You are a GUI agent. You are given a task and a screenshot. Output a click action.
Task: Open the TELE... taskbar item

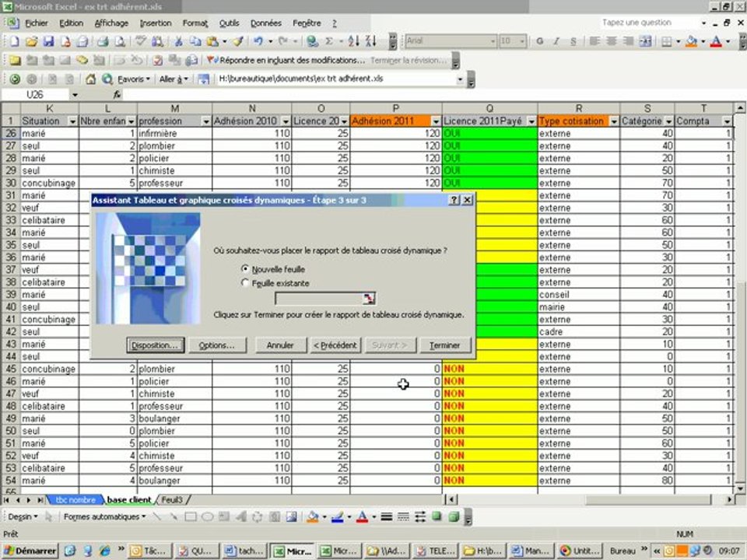point(435,551)
